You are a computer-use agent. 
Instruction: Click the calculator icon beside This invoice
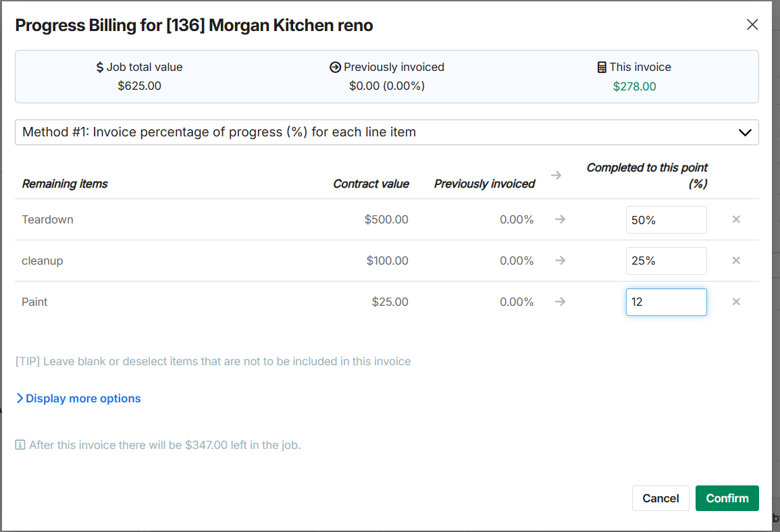[x=602, y=68]
